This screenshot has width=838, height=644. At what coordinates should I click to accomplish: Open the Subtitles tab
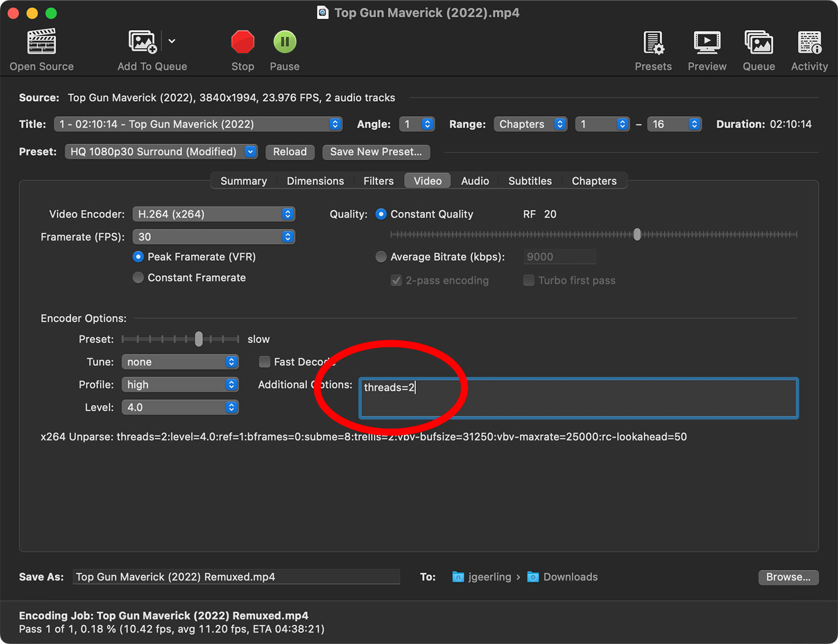(x=530, y=180)
